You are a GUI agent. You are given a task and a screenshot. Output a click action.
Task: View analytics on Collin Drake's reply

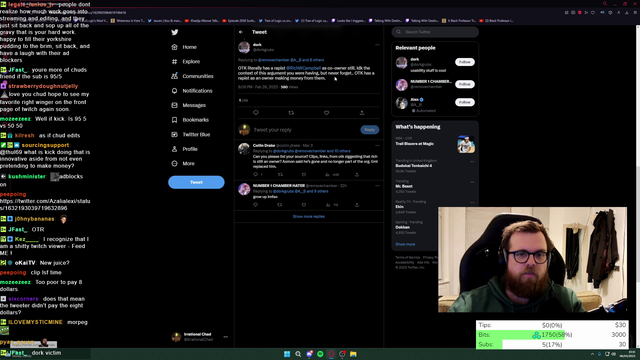[x=327, y=174]
